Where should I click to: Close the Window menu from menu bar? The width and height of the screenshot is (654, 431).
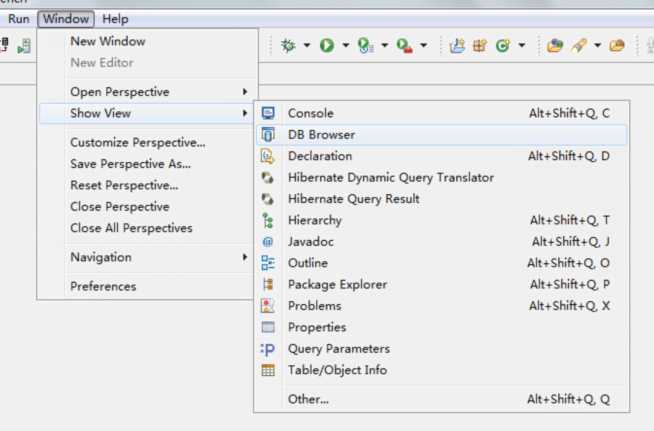(66, 19)
